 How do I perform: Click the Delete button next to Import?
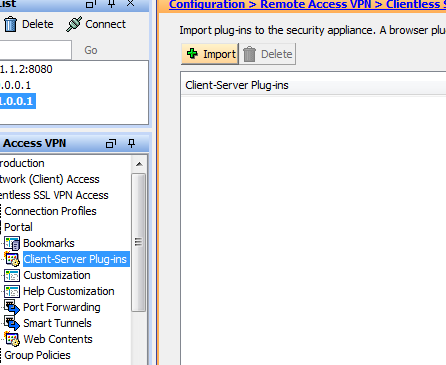[267, 54]
